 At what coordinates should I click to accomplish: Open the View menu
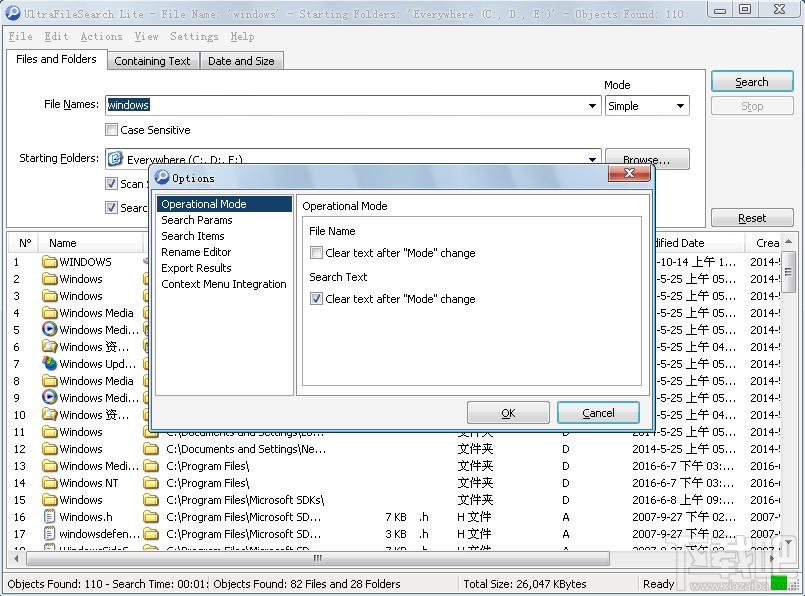(x=146, y=36)
